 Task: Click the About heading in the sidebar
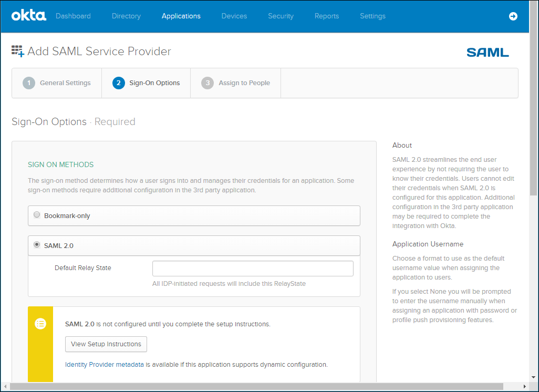(402, 145)
